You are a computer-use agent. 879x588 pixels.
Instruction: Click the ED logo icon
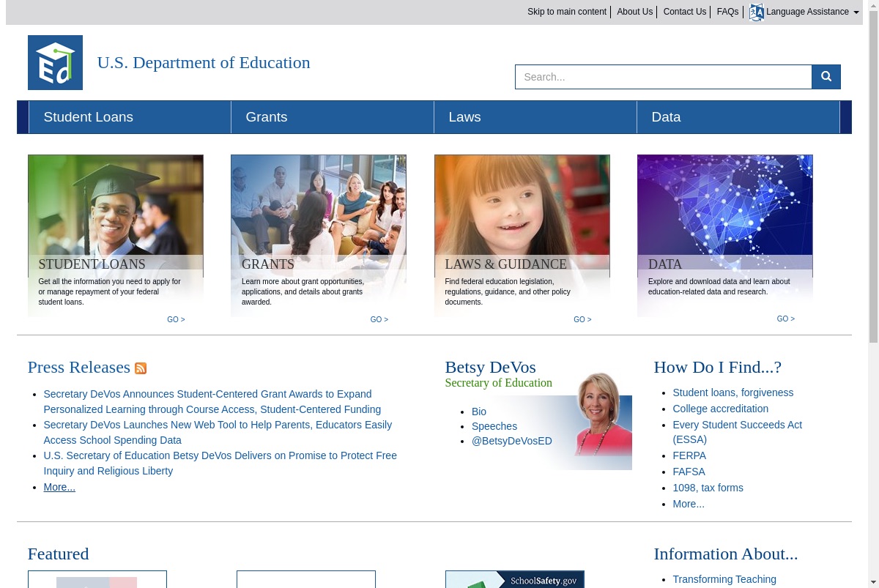(55, 62)
